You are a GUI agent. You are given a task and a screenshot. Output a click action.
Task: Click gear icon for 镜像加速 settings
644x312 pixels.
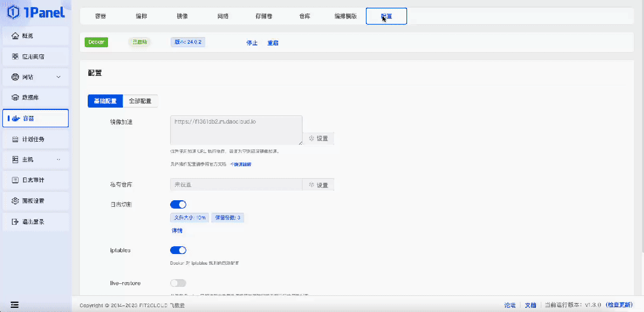pyautogui.click(x=312, y=139)
